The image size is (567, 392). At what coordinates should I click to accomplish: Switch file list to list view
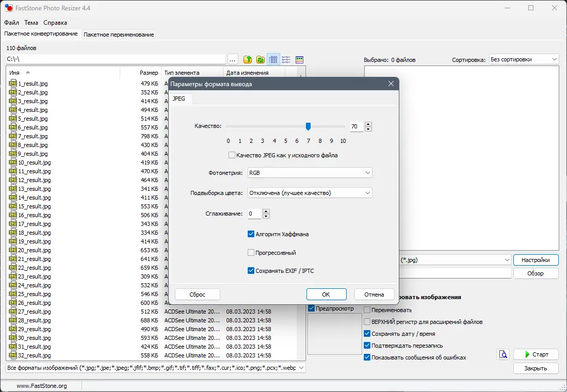pyautogui.click(x=286, y=60)
